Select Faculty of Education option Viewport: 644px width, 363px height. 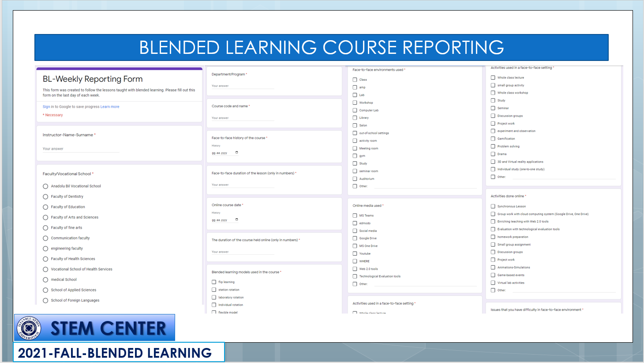(x=45, y=207)
